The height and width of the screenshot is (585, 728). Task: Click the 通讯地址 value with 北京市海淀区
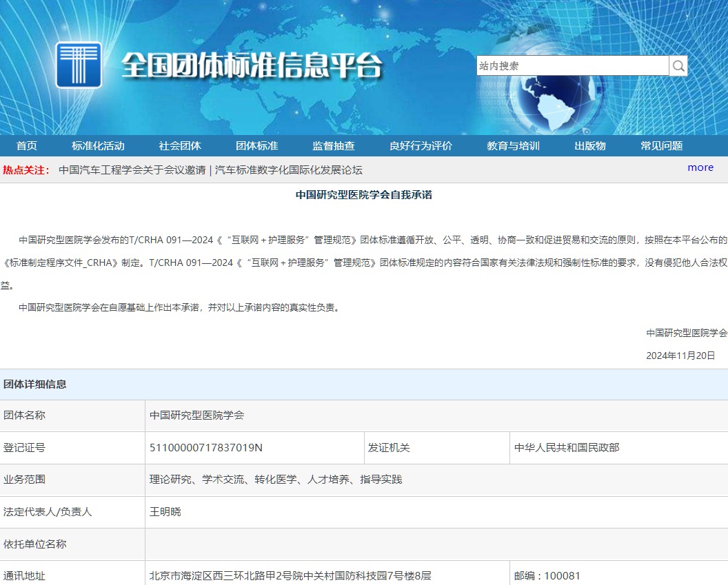[x=290, y=576]
